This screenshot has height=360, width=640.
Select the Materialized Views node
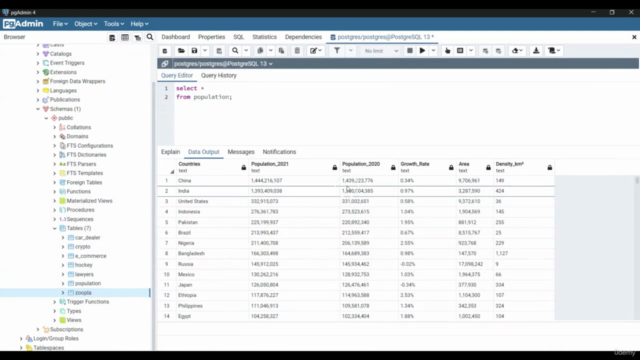pos(89,201)
